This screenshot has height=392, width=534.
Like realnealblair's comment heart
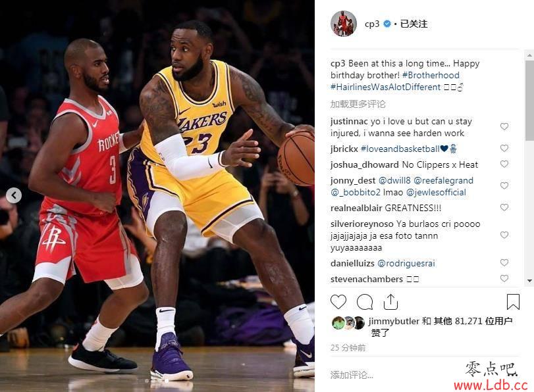click(504, 207)
